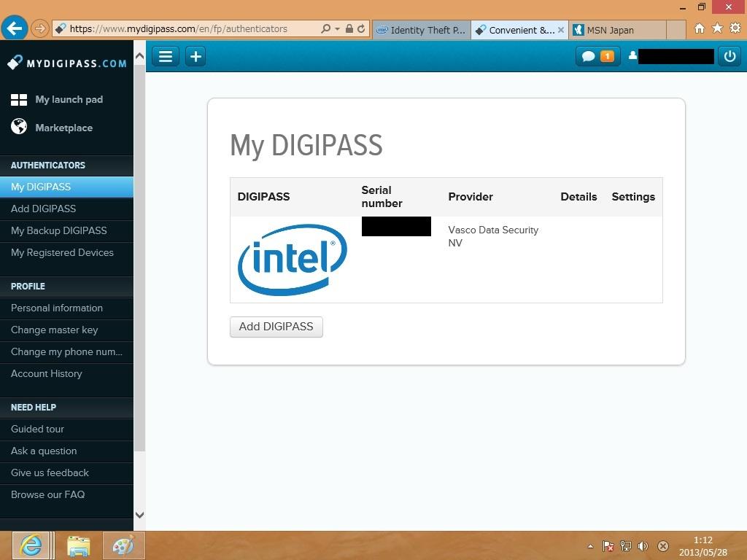
Task: Show hidden tray icons arrow
Action: coord(591,546)
